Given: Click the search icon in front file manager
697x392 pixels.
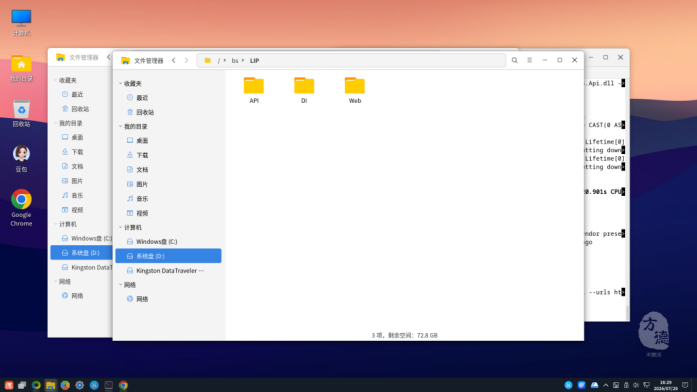Looking at the screenshot, I should pyautogui.click(x=514, y=60).
